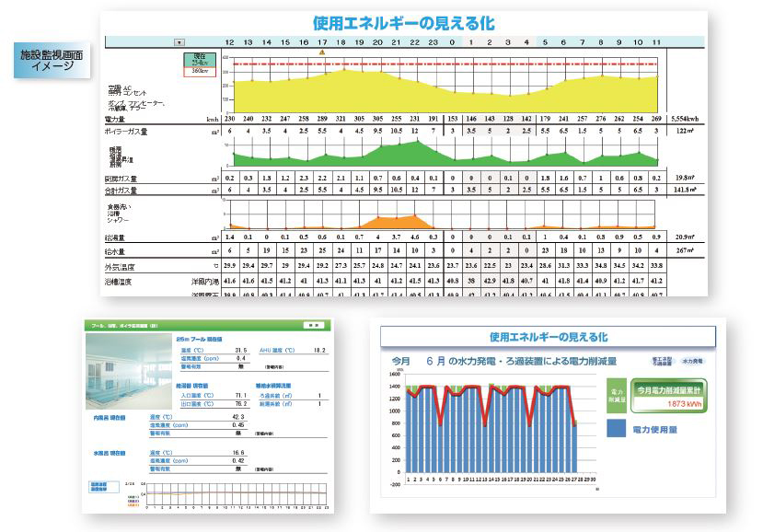Click the 外気温度 row label

[x=120, y=267]
